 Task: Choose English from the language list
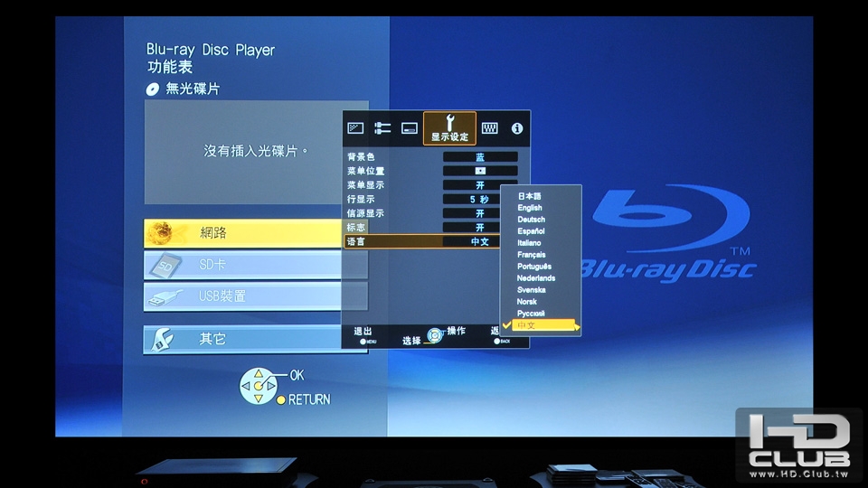pos(530,208)
